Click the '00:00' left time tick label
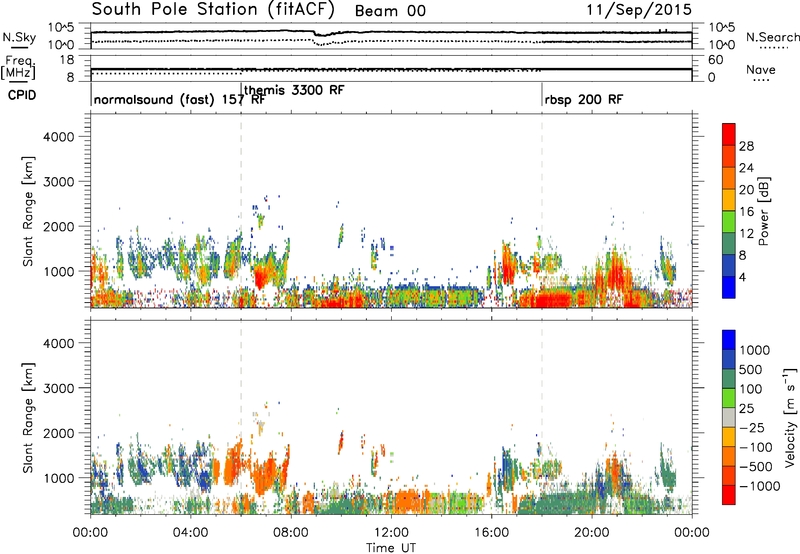The height and width of the screenshot is (554, 800). (x=90, y=533)
